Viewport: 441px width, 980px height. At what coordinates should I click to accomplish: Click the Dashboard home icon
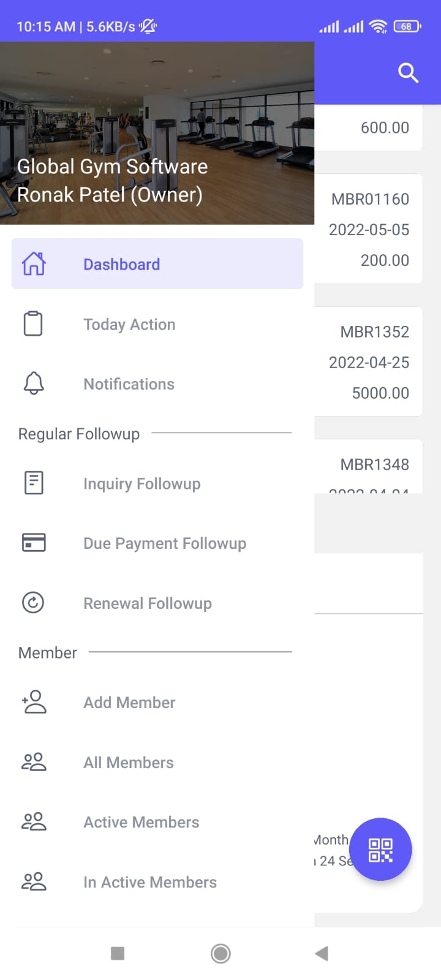click(34, 264)
